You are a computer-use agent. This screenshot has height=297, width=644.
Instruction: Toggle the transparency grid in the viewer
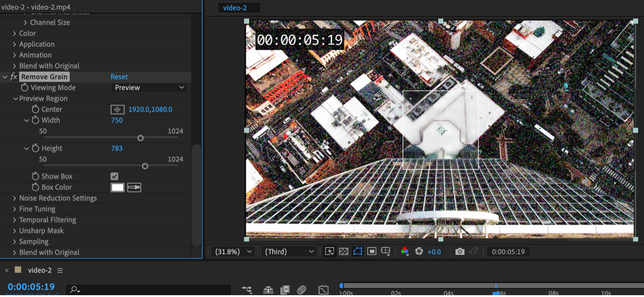click(x=344, y=252)
